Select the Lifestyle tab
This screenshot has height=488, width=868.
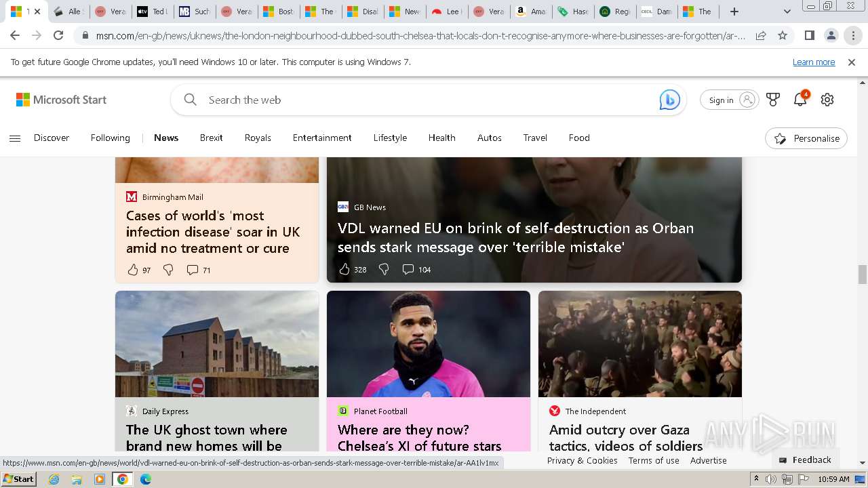(x=390, y=138)
